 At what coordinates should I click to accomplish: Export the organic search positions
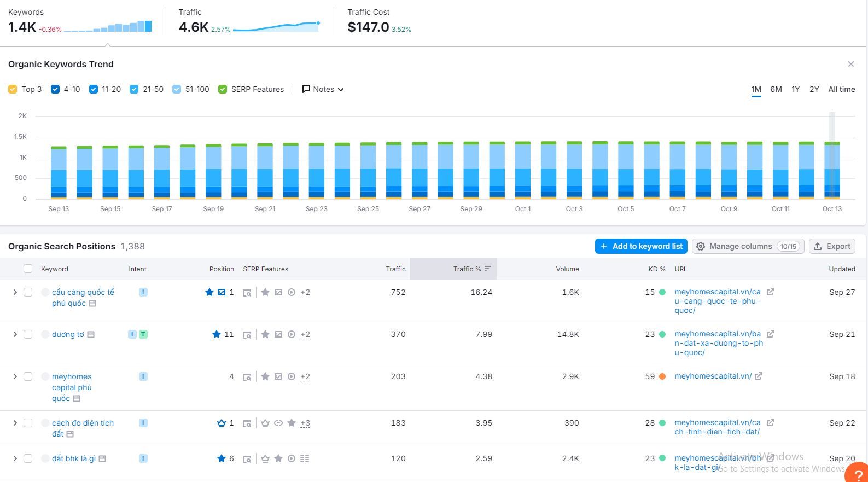[x=832, y=246]
